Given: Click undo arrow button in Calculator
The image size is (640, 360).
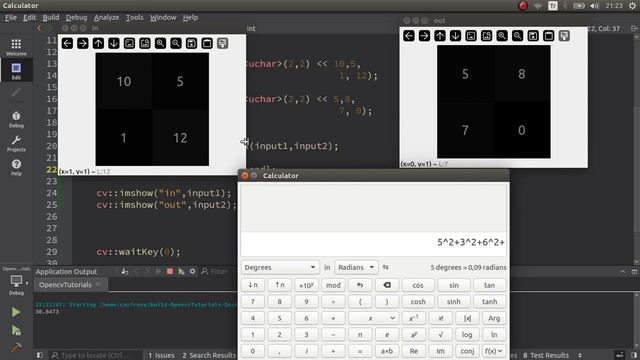Looking at the screenshot, I should click(x=360, y=285).
